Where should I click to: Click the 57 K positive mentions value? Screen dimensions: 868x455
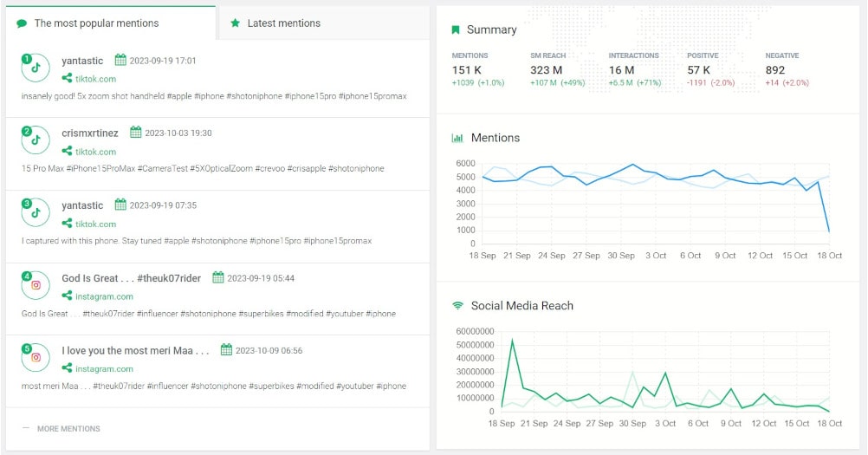(699, 70)
